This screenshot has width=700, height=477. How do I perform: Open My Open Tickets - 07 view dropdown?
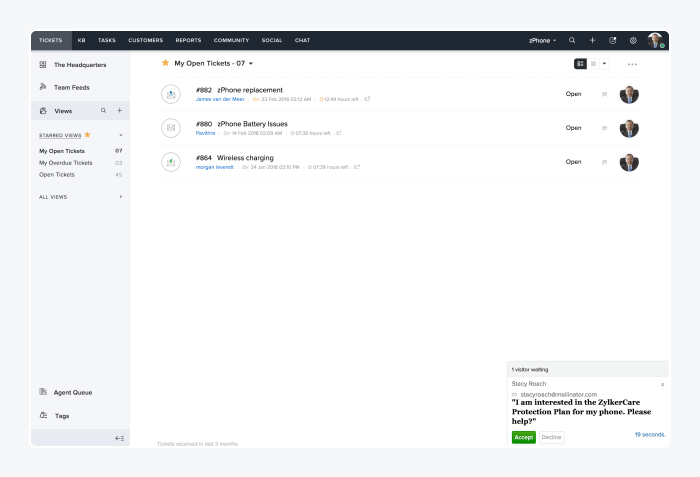251,63
